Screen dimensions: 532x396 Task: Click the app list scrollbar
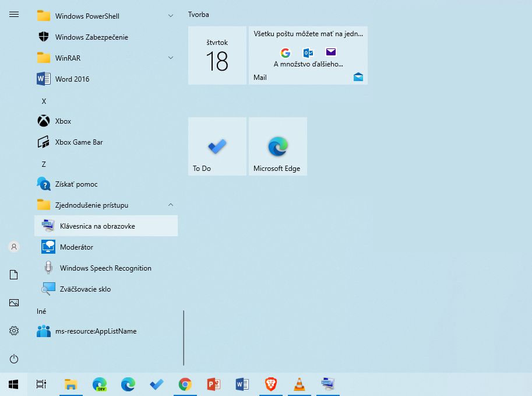point(184,338)
